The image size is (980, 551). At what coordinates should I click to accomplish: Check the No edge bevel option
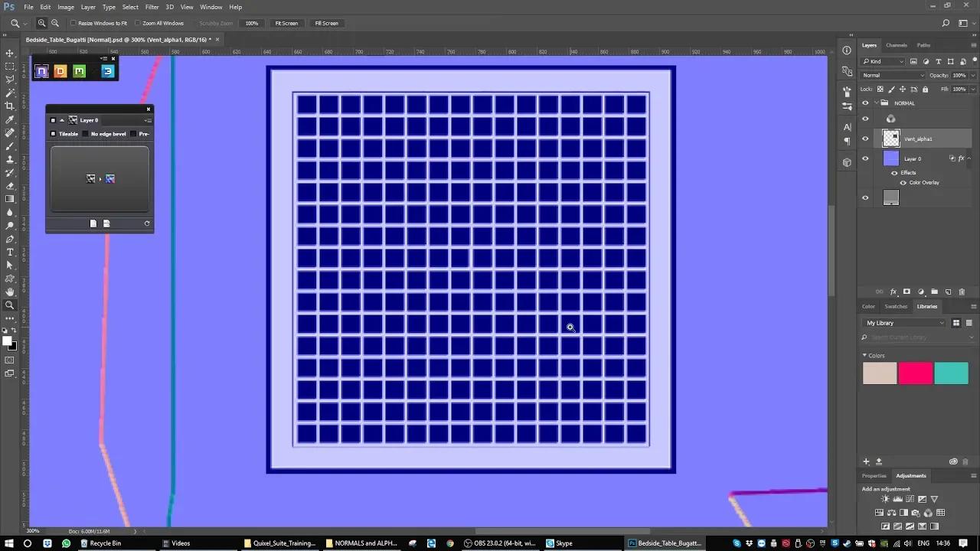click(x=85, y=134)
